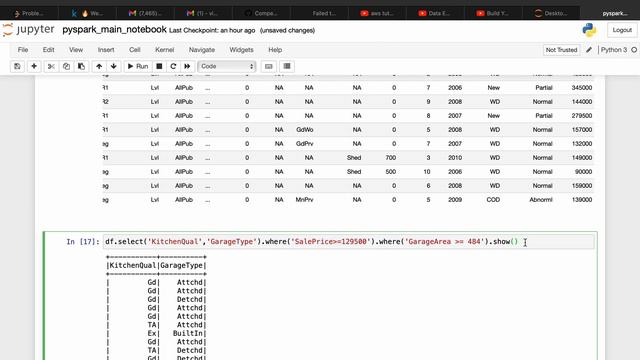Open the Edit menu
The image size is (640, 360).
(x=48, y=50)
